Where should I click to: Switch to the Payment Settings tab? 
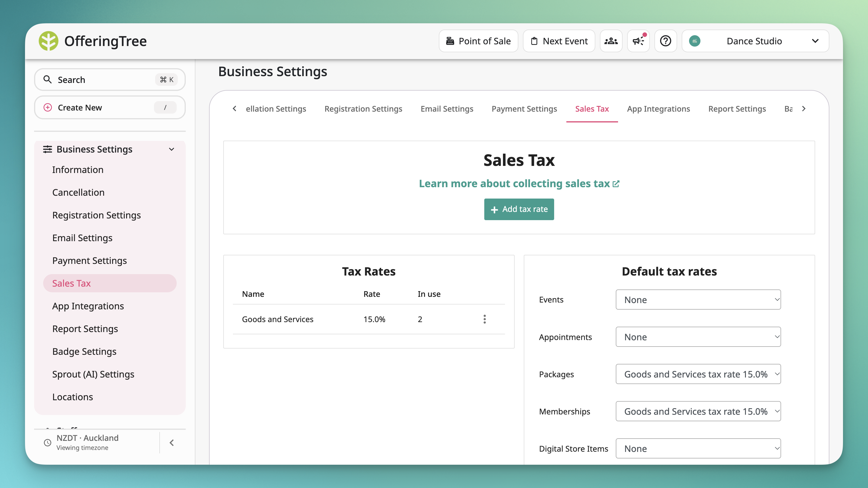524,109
